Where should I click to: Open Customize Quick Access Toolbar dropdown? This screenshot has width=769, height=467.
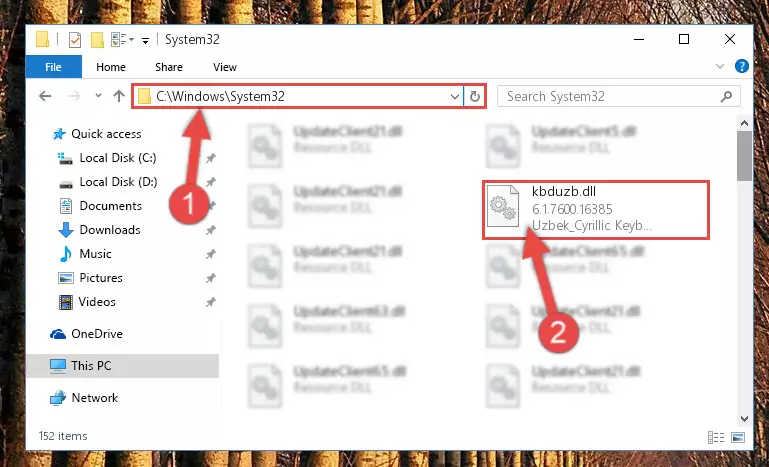point(145,41)
